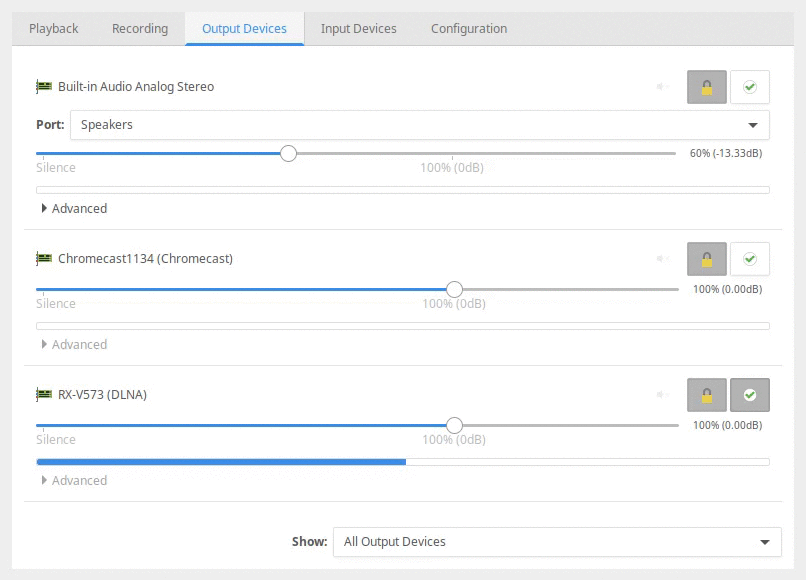Screen dimensions: 806x580
Task: Click sound card icon beside RX-V573
Action: (x=44, y=394)
